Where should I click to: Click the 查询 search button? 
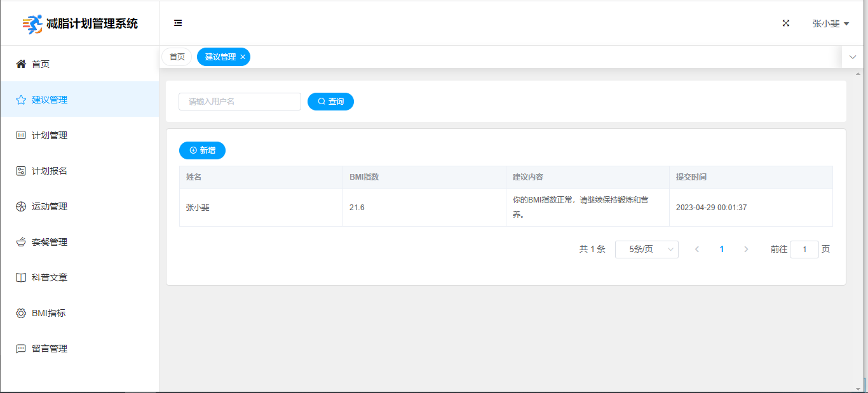330,102
